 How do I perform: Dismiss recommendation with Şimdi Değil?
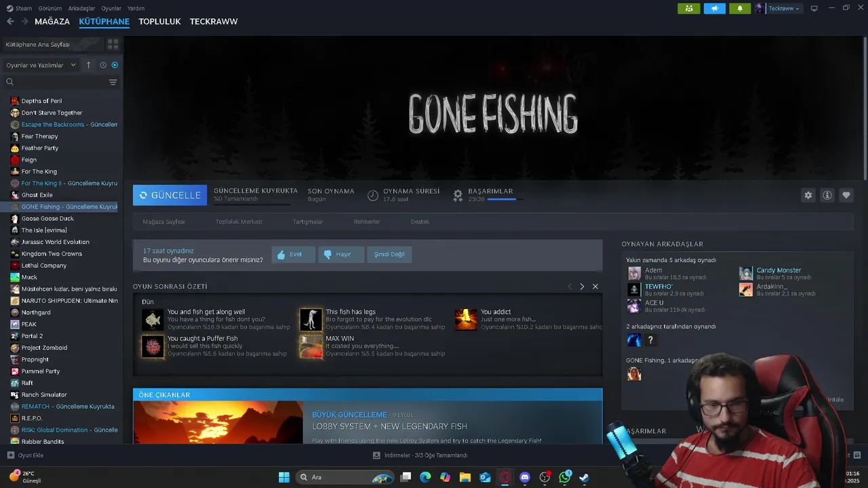click(x=389, y=254)
